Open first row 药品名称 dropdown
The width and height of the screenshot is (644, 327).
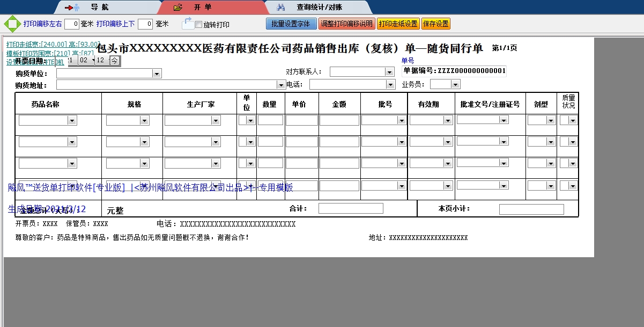72,121
